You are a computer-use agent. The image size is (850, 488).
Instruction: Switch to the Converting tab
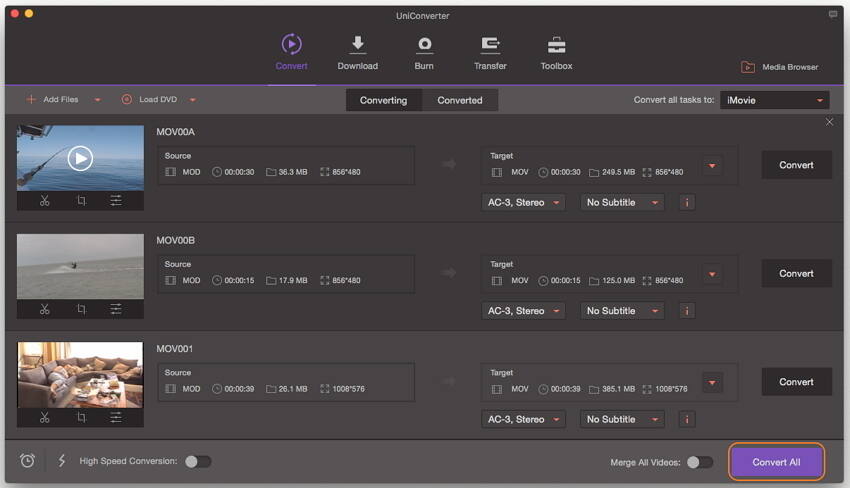pos(383,100)
